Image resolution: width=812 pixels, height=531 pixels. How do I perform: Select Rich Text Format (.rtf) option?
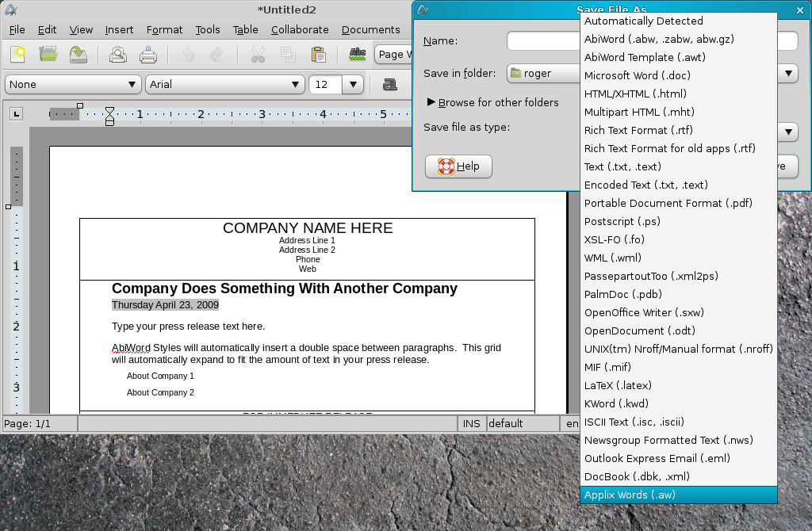tap(679, 131)
